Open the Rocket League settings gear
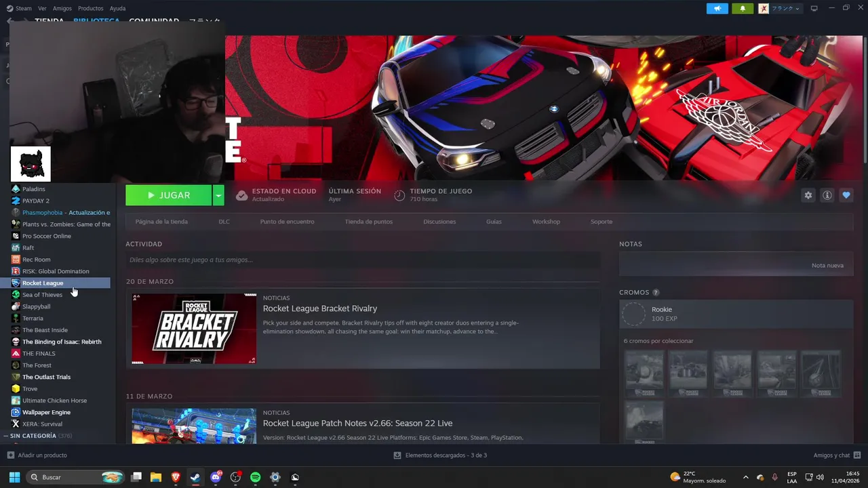 [x=808, y=195]
